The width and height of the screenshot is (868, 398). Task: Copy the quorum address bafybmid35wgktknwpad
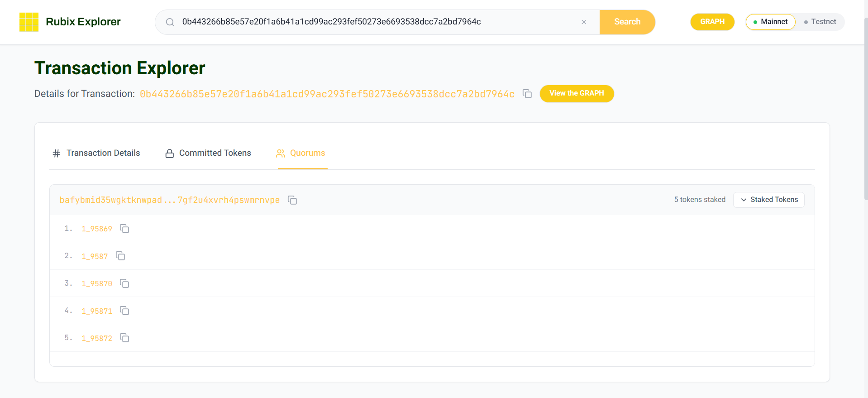coord(292,200)
